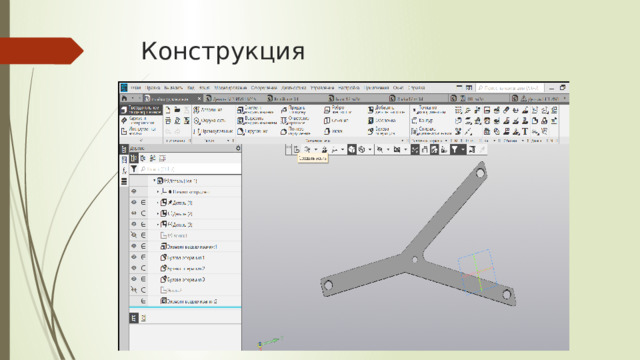Click the tree search input field
Viewport: 640px width, 360px height.
189,169
